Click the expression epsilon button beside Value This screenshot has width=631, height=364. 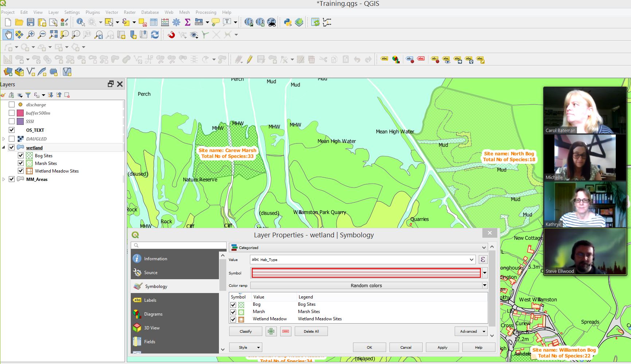click(483, 260)
